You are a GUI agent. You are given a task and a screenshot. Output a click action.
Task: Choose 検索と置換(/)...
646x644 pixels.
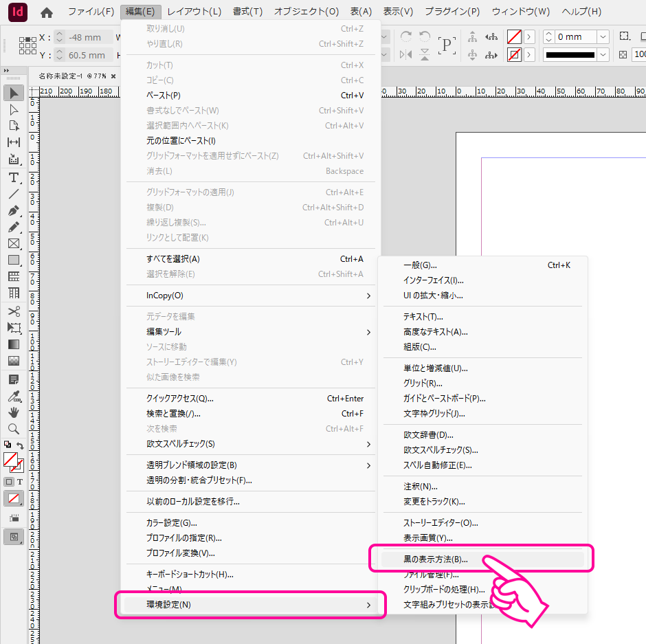coord(250,413)
